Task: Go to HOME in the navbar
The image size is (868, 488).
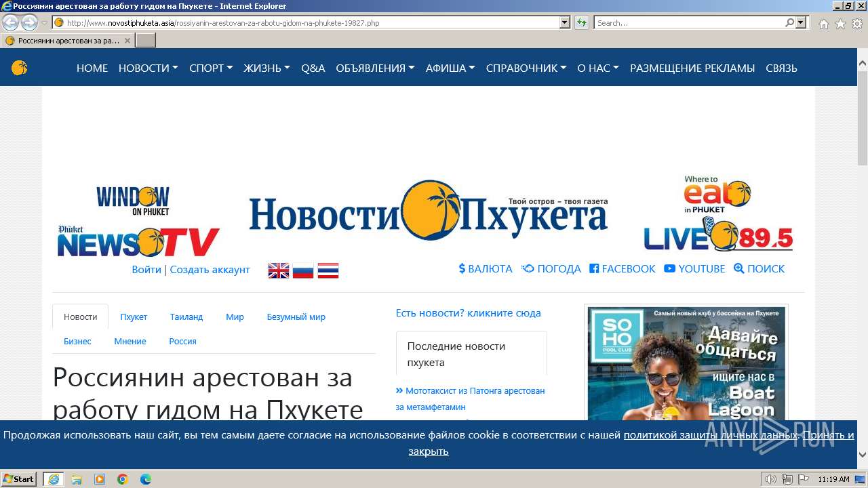Action: click(92, 68)
